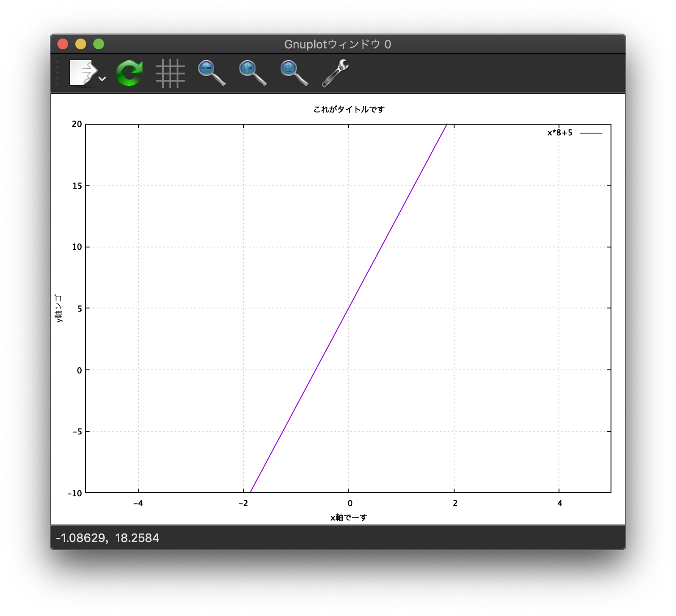Click the Gnuplotウィンドウ 0 title bar
Viewport: 676px width, 616px height.
(338, 44)
